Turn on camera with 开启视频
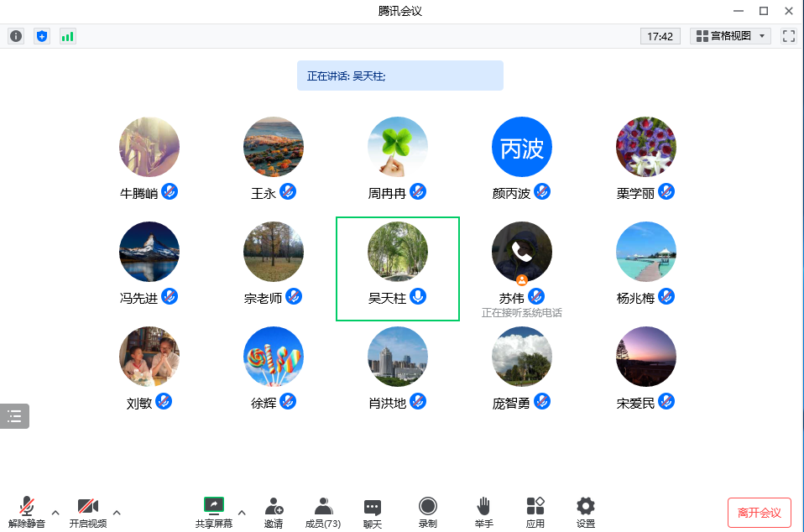 click(87, 513)
